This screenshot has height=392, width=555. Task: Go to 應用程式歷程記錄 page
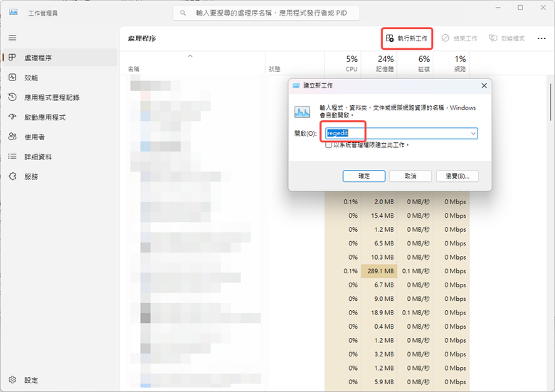tap(60, 97)
